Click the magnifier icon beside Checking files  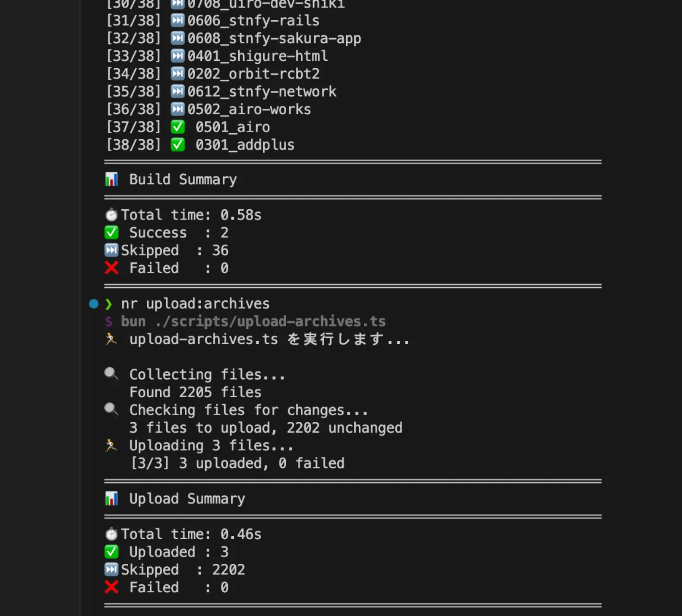111,409
